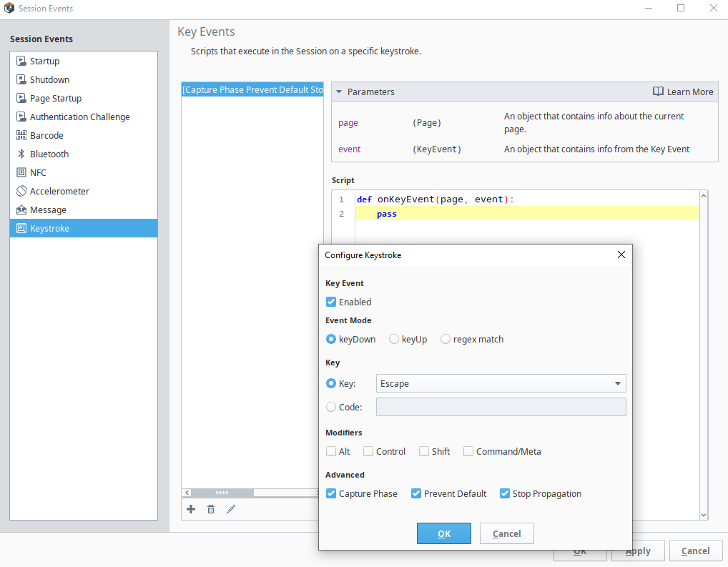
Task: Click the Learn More book icon
Action: click(x=658, y=92)
